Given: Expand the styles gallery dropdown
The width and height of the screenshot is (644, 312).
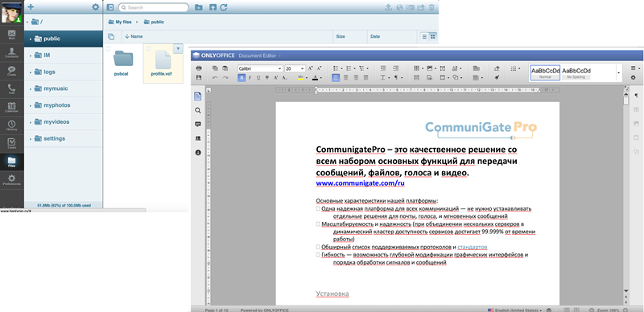Looking at the screenshot, I should pos(618,73).
